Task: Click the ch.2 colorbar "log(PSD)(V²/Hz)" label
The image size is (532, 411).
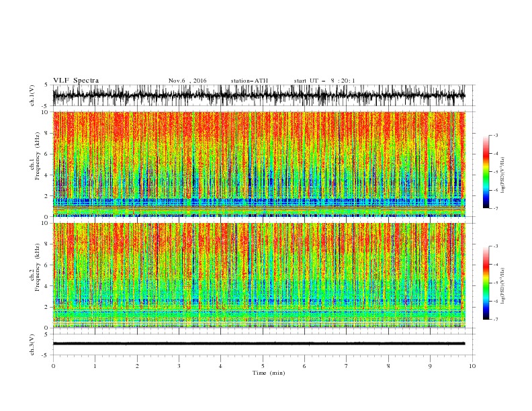Action: (502, 285)
